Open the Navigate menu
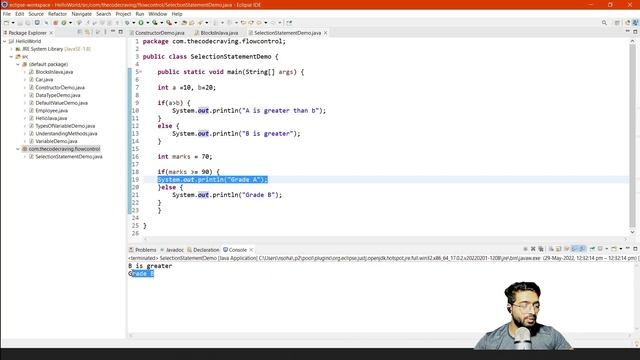The height and width of the screenshot is (360, 640). pyautogui.click(x=82, y=14)
